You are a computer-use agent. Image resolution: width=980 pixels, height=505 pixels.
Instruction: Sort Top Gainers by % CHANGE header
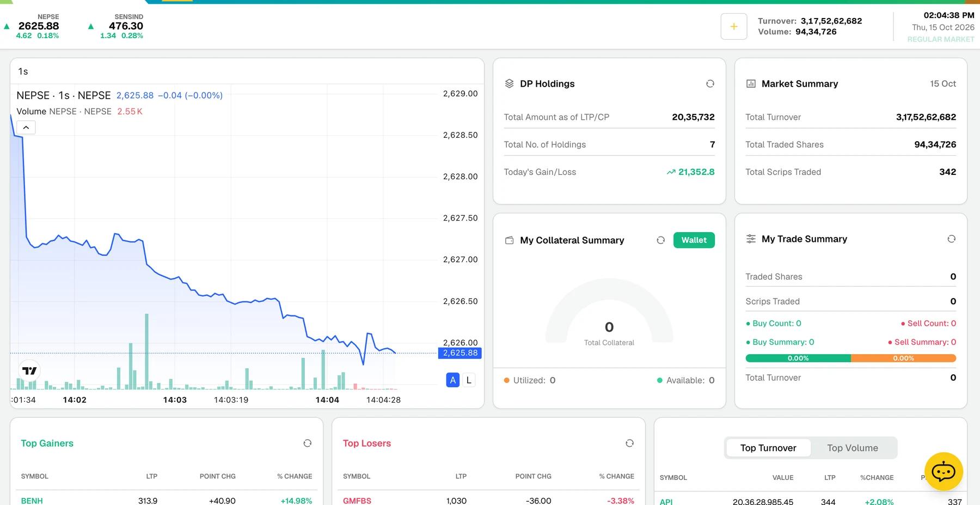pos(295,476)
